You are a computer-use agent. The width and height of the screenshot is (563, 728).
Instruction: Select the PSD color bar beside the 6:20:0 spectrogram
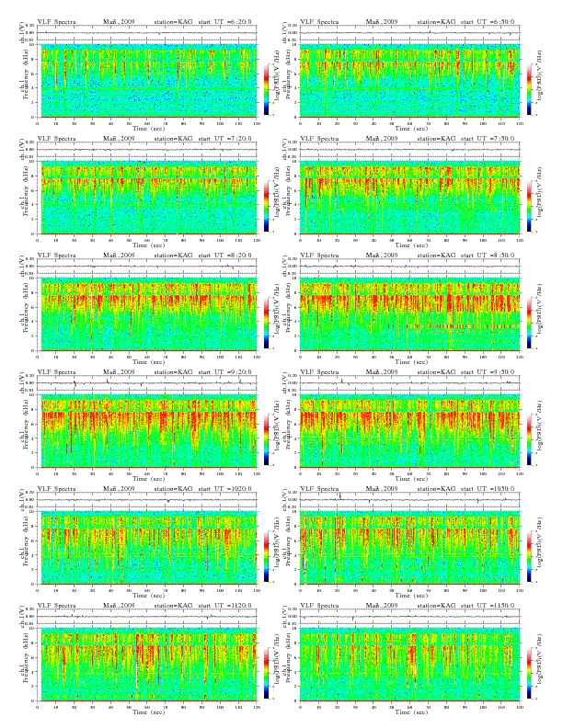[266, 89]
